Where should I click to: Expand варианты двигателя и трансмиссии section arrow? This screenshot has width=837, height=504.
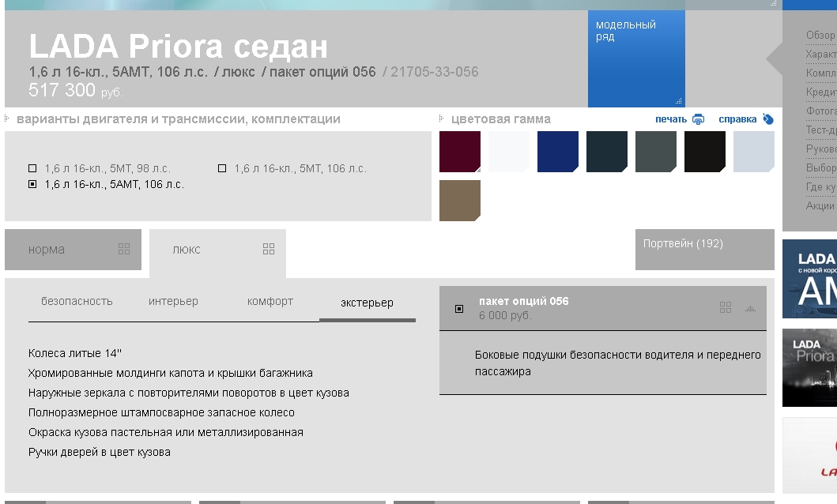point(7,118)
